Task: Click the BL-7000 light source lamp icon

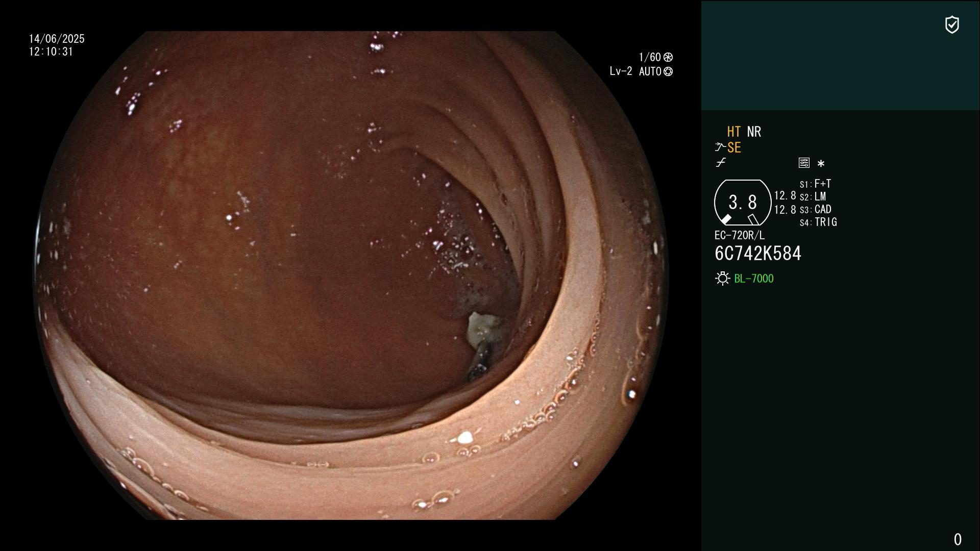Action: tap(723, 279)
